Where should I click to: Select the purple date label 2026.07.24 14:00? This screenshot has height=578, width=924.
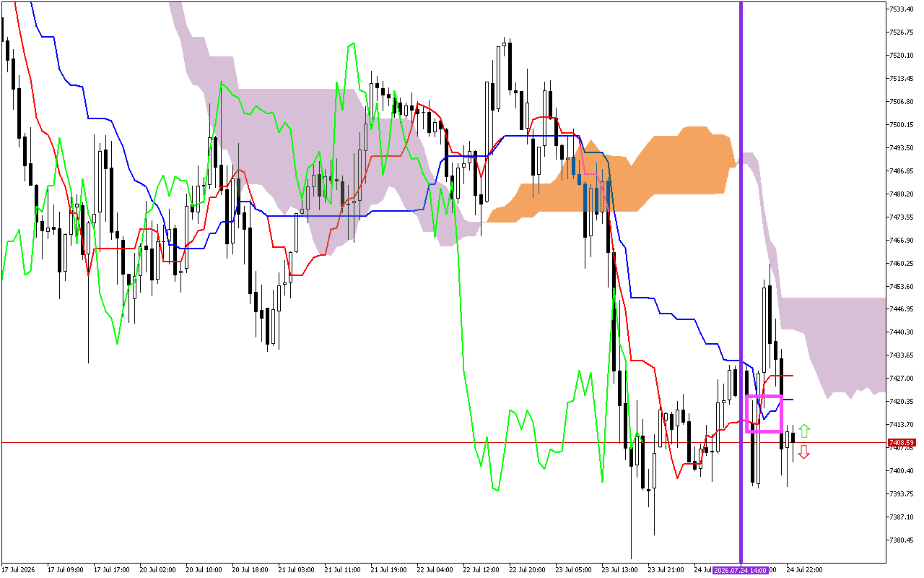(x=741, y=570)
